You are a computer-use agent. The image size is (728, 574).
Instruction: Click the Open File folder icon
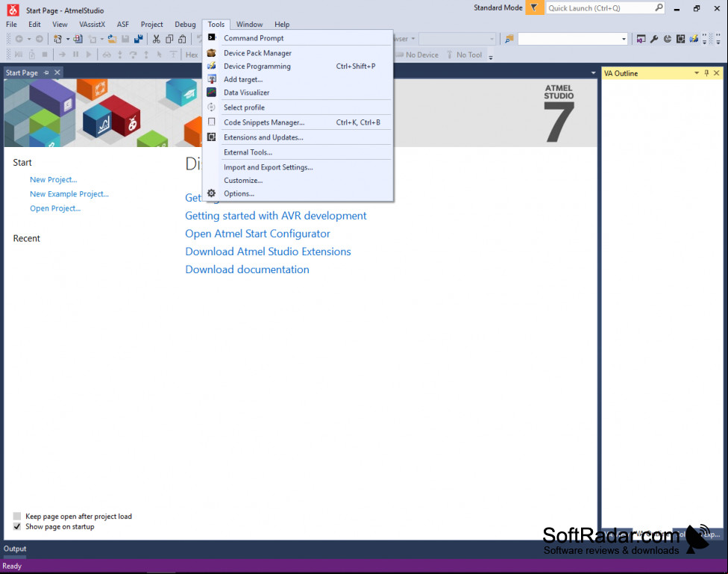(112, 39)
